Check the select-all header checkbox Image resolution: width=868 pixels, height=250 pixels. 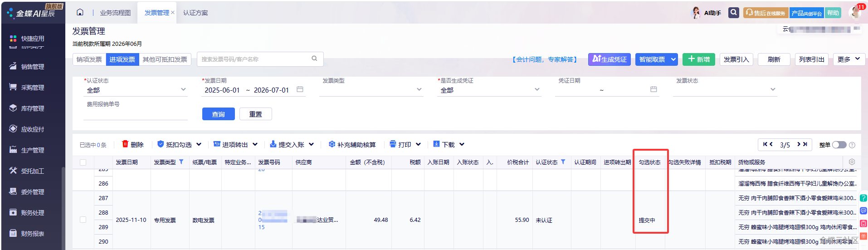click(83, 162)
